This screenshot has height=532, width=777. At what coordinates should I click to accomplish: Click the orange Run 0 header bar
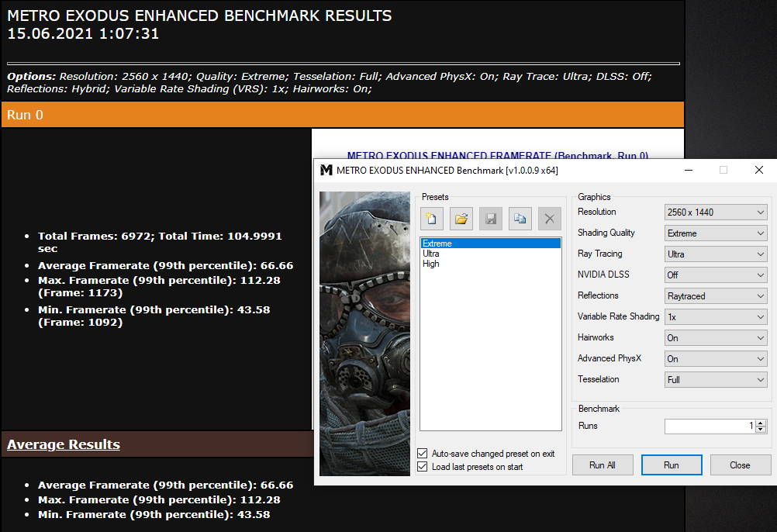pyautogui.click(x=343, y=115)
